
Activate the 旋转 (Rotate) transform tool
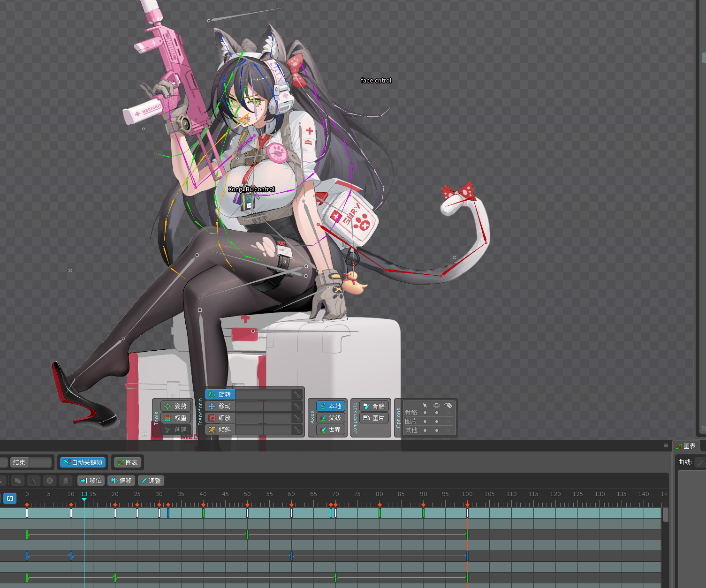click(220, 394)
